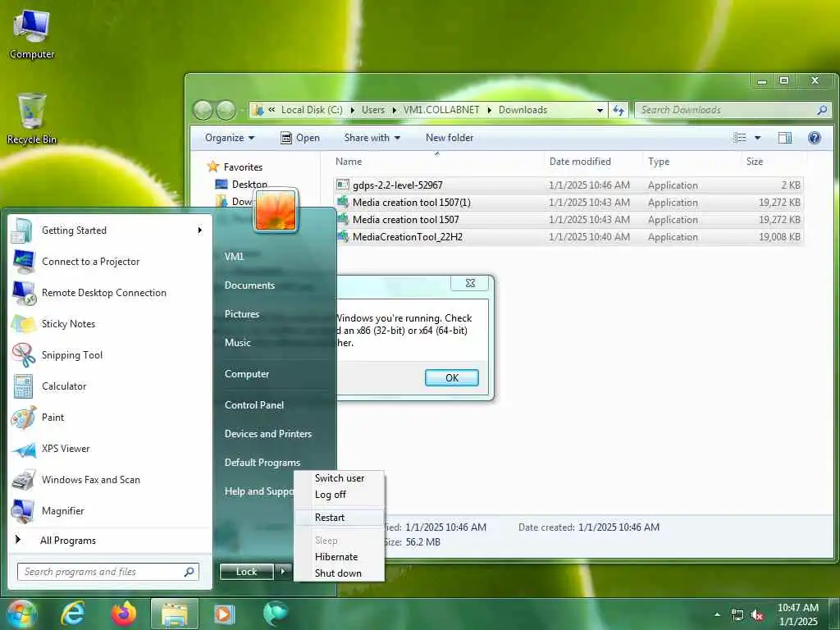The image size is (840, 630).
Task: Click Open in Explorer toolbar
Action: pyautogui.click(x=300, y=138)
